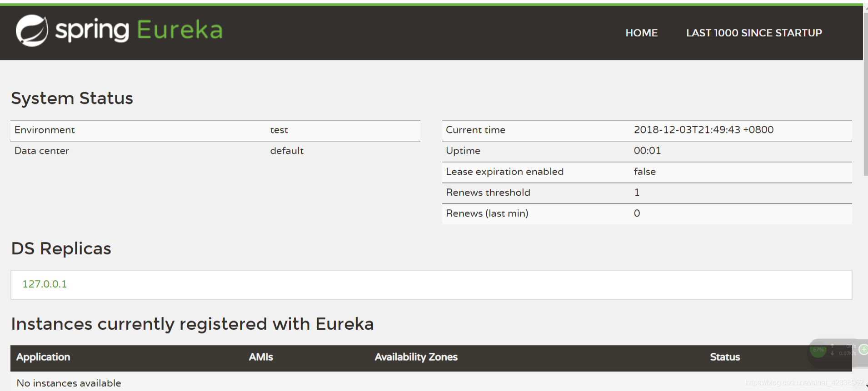Click the renews last min value '0'

pyautogui.click(x=637, y=213)
